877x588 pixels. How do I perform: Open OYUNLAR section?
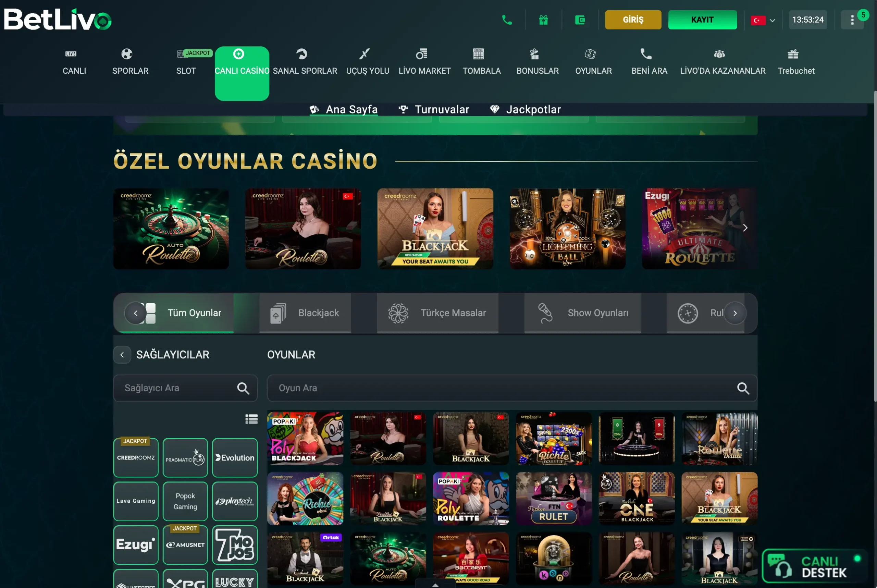(x=593, y=62)
